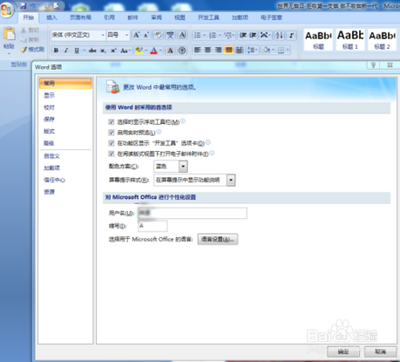Click the highlighted Justify alignment icon
The width and height of the screenshot is (400, 362).
(x=229, y=50)
